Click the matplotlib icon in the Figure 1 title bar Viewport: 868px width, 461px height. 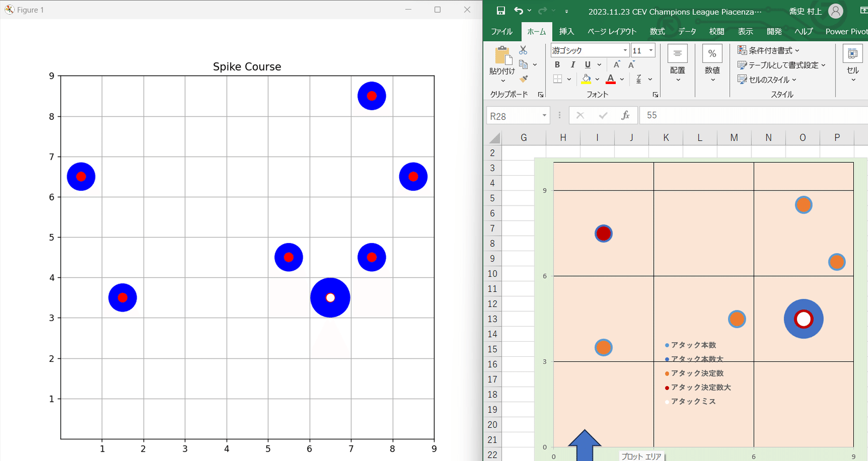(9, 10)
